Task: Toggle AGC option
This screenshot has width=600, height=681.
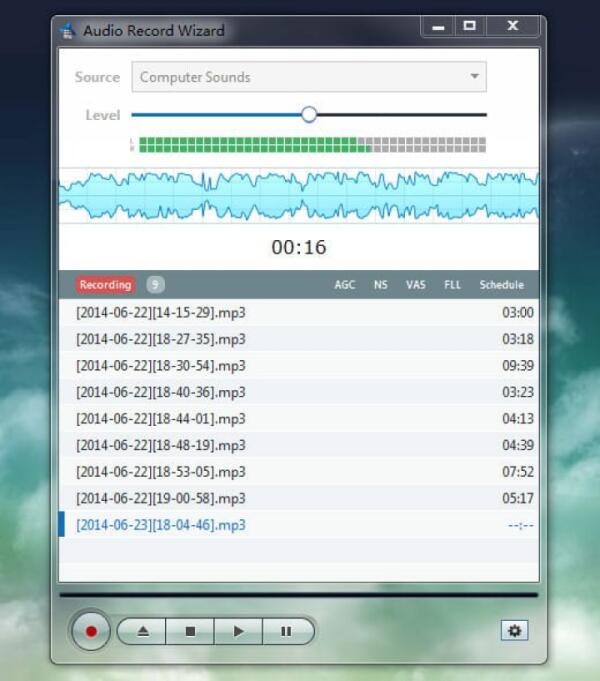Action: 345,285
